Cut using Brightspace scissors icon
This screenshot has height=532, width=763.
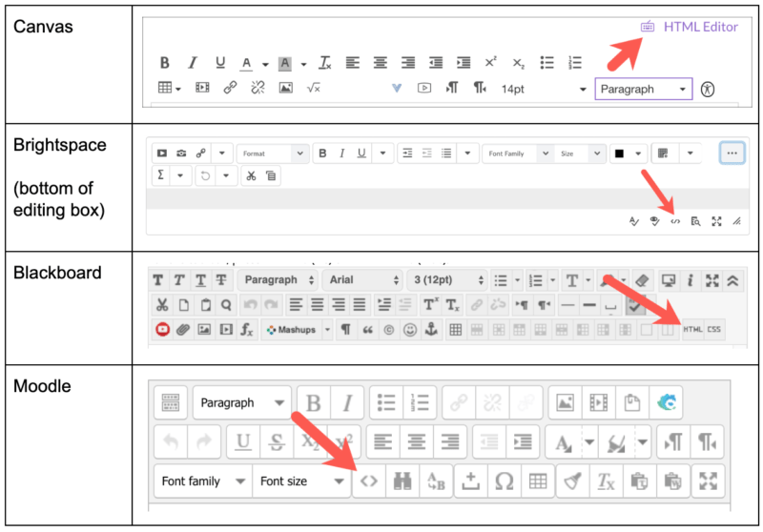251,175
